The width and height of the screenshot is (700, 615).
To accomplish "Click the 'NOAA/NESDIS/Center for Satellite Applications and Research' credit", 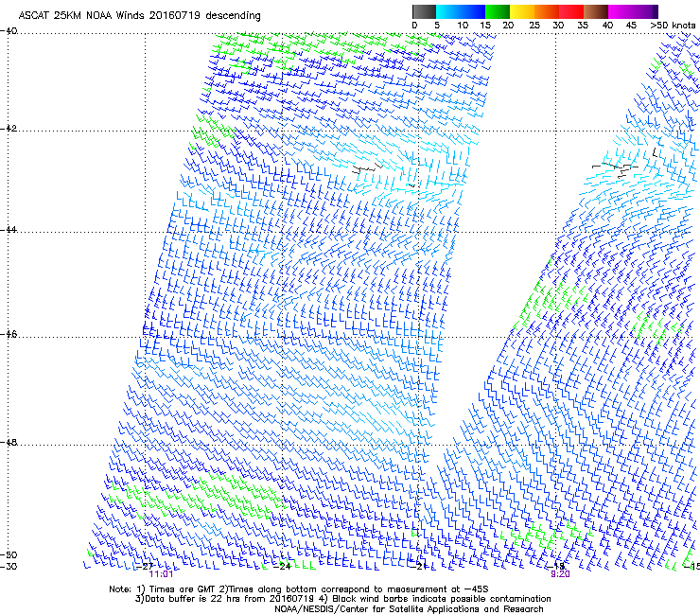I will tap(409, 609).
